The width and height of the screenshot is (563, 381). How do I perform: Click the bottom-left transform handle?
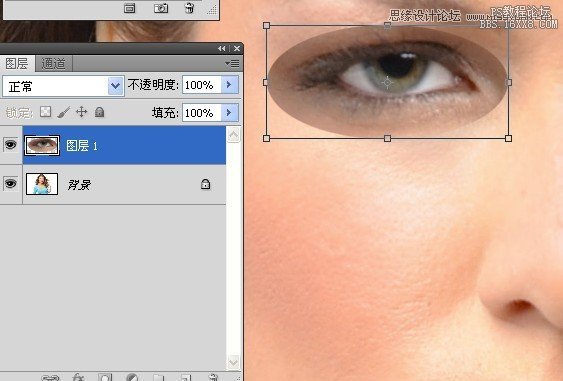[x=266, y=138]
